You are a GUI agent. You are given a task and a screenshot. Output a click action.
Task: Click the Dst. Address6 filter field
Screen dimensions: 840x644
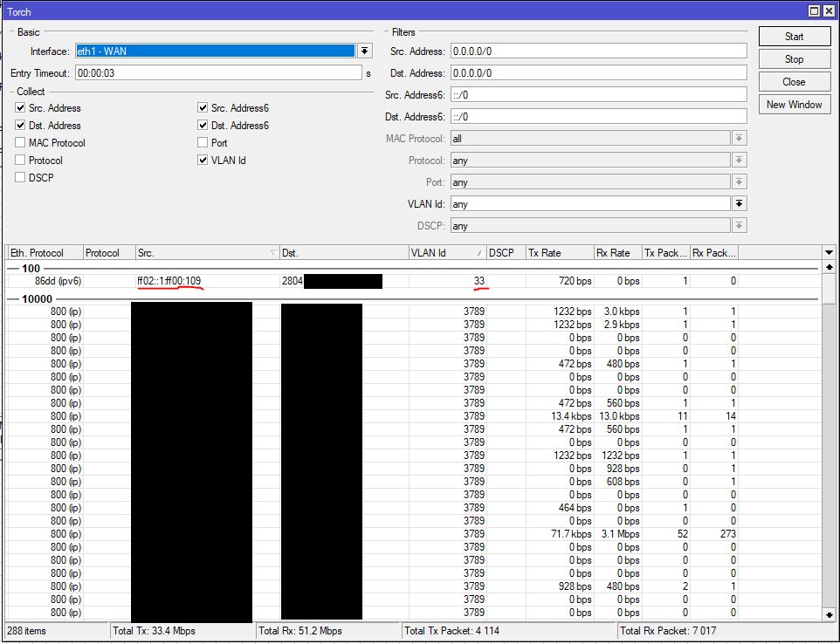(598, 116)
